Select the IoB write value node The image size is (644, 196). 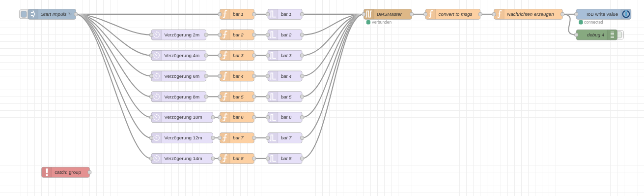[x=603, y=14]
